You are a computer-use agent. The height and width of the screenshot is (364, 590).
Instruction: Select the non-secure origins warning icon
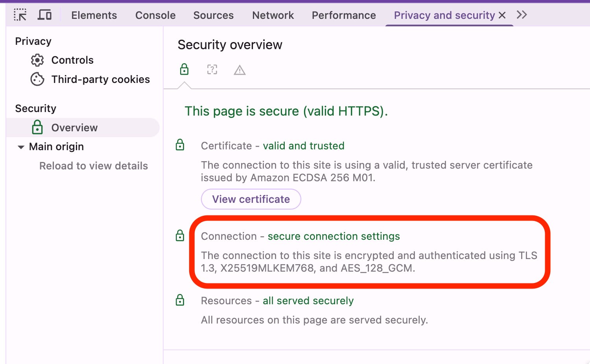[240, 70]
